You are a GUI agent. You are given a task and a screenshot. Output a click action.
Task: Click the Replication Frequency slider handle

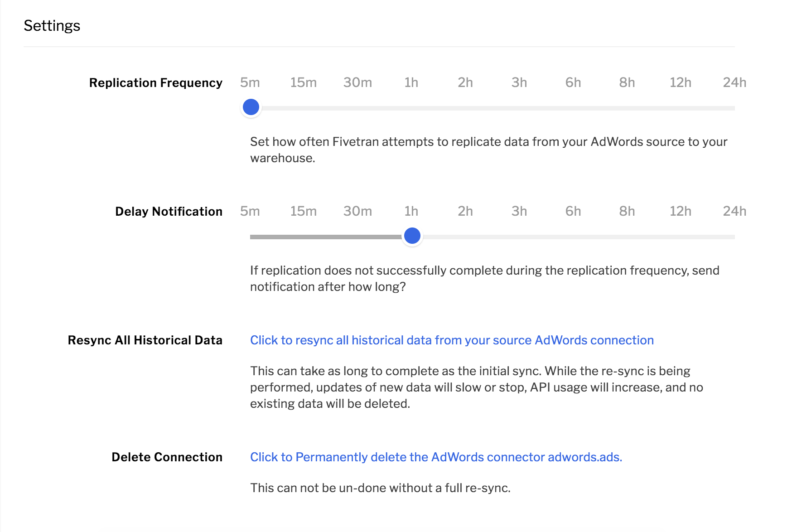point(251,107)
